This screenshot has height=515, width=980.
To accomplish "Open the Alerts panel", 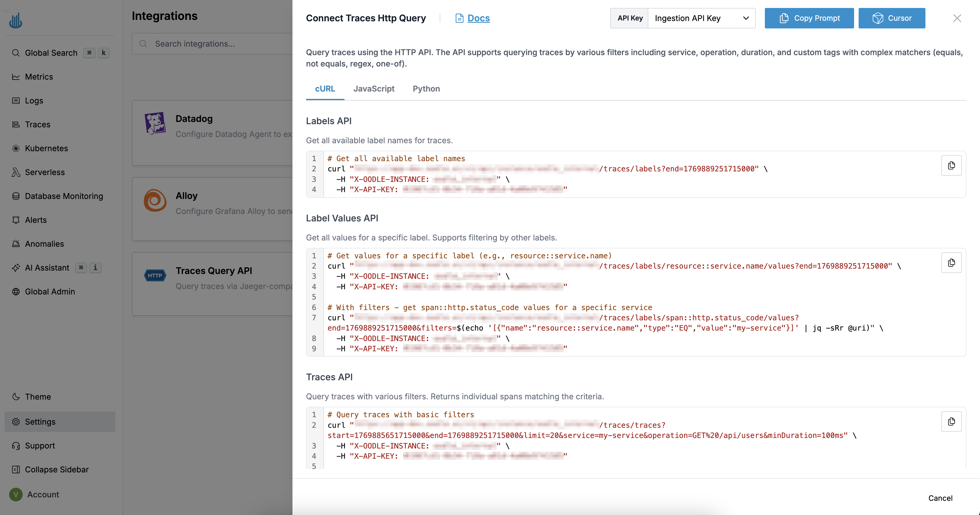I will (x=35, y=220).
